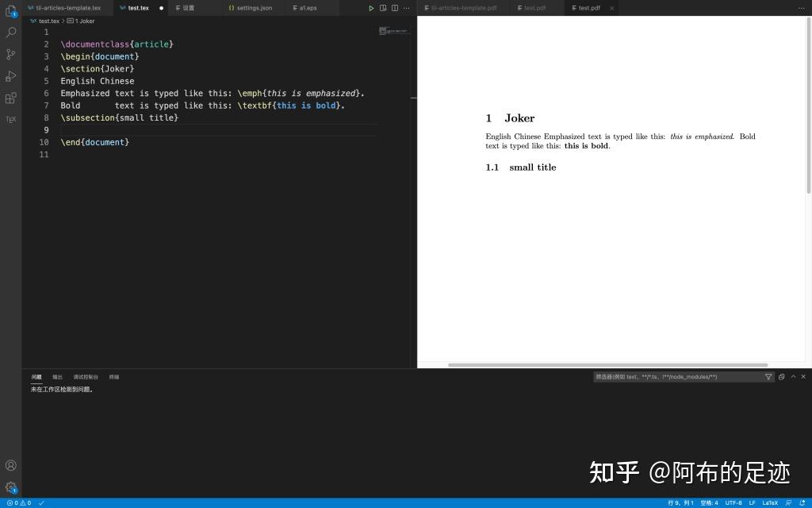Open the LaTeX Workshop TEX sidebar panel
This screenshot has height=508, width=812.
[10, 119]
